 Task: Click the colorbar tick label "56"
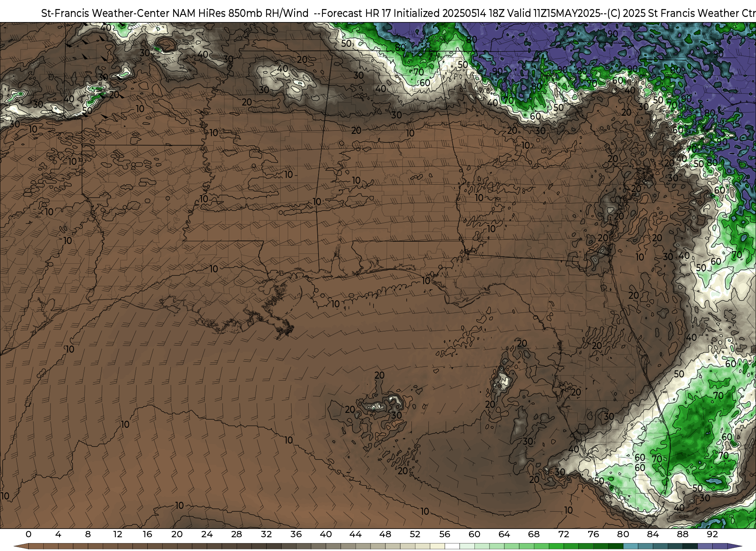click(x=445, y=534)
